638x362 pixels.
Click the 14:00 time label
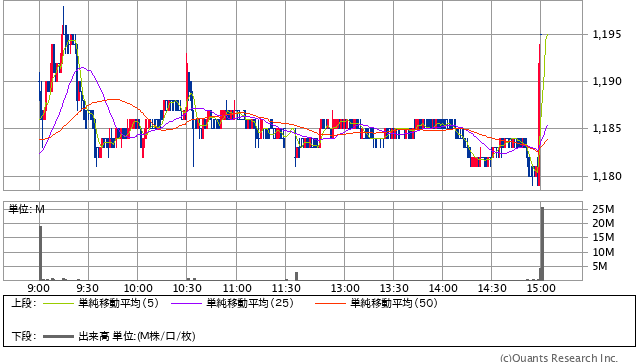click(443, 288)
